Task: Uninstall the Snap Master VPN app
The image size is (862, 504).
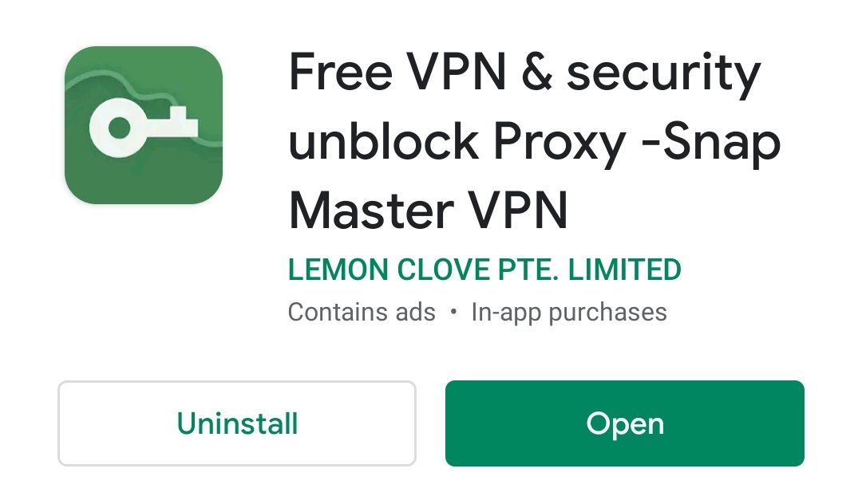Action: 237,423
